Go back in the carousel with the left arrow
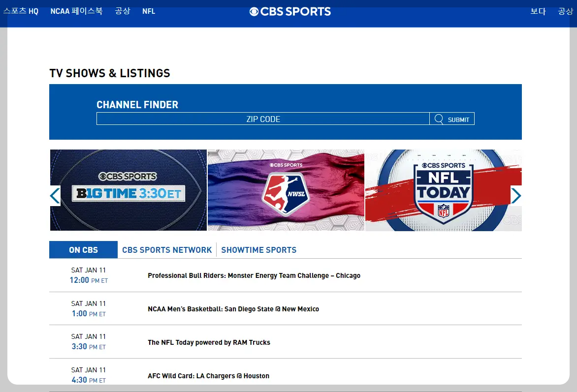Image resolution: width=577 pixels, height=392 pixels. click(x=55, y=195)
